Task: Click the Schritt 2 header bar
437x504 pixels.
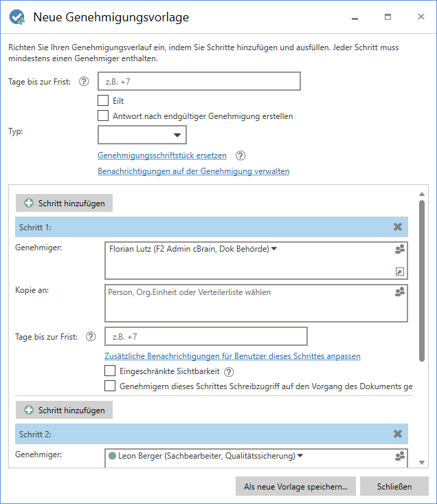Action: point(212,434)
